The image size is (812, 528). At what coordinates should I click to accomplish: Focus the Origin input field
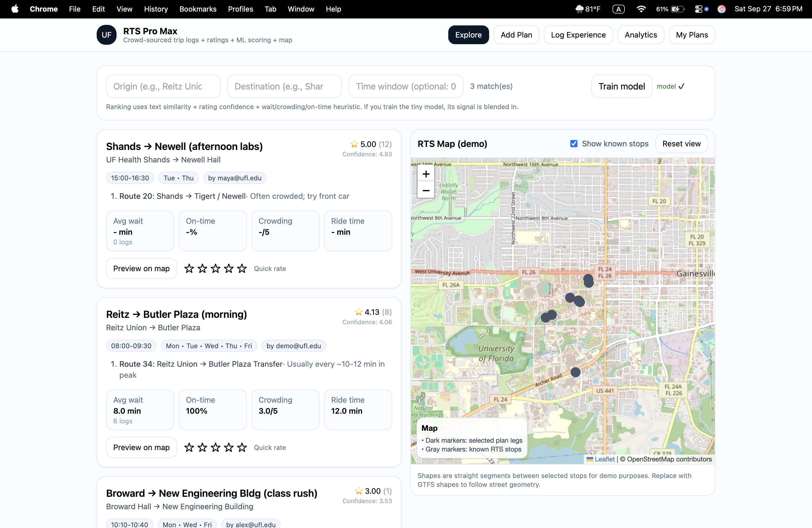[163, 86]
